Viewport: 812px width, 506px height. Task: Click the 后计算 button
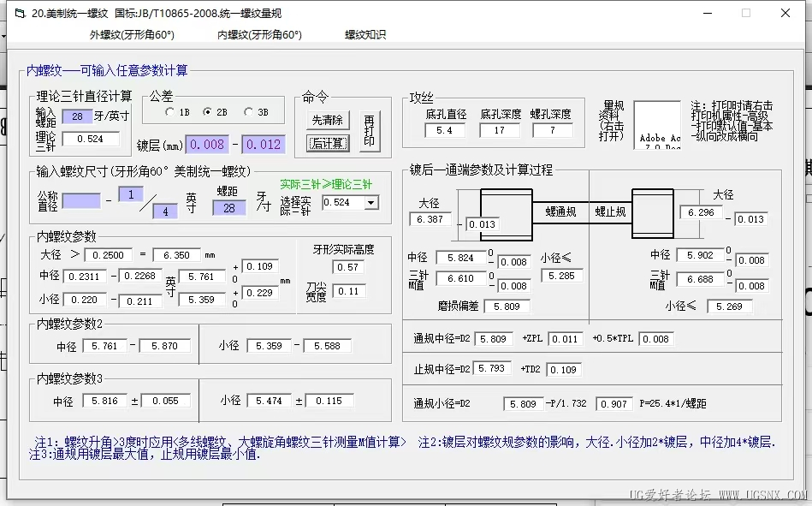[x=328, y=143]
